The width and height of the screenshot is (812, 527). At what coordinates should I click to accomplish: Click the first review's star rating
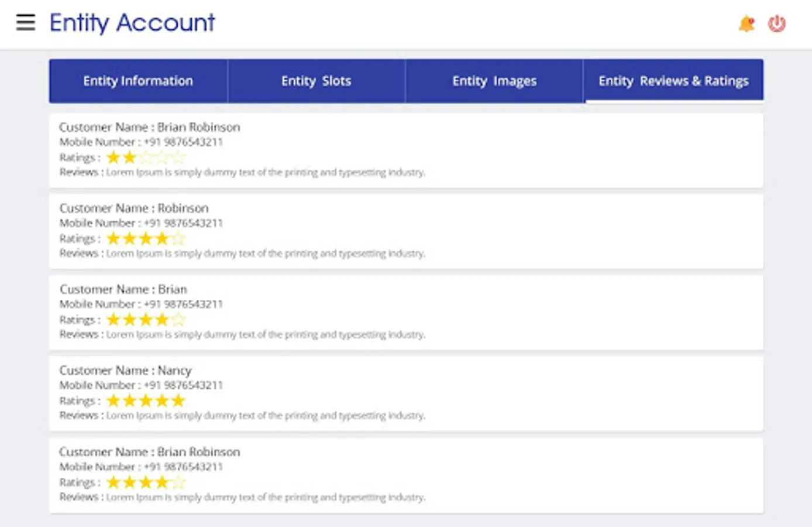coord(146,158)
